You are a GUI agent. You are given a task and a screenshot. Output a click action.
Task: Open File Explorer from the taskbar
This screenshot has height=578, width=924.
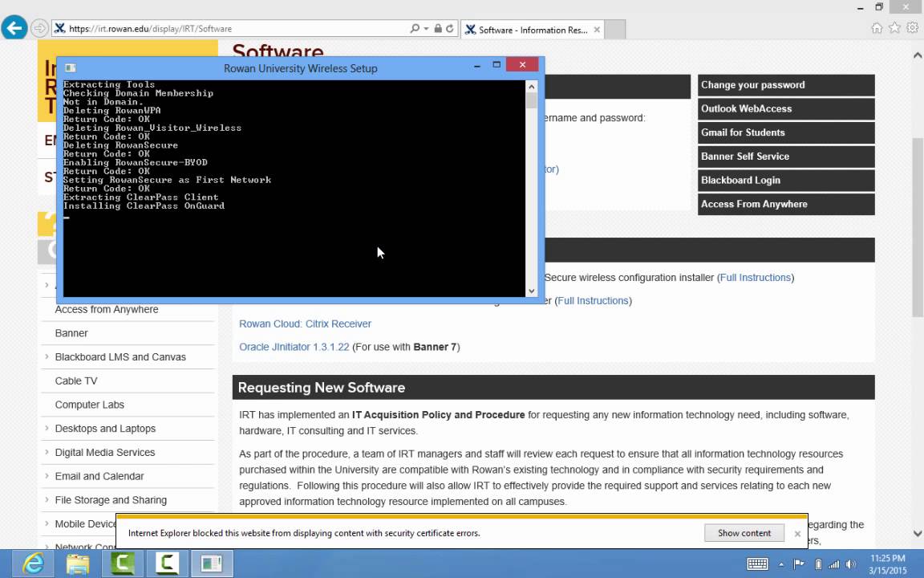[78, 564]
